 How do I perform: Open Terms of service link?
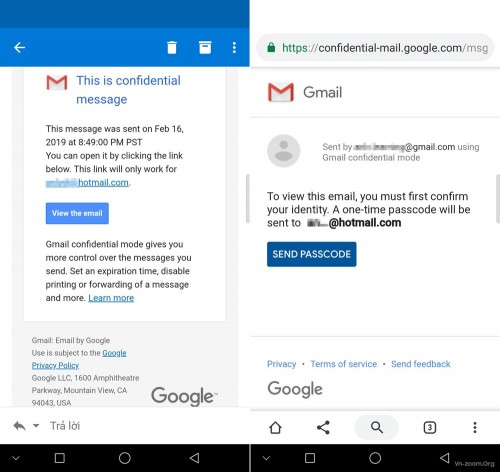coord(344,364)
